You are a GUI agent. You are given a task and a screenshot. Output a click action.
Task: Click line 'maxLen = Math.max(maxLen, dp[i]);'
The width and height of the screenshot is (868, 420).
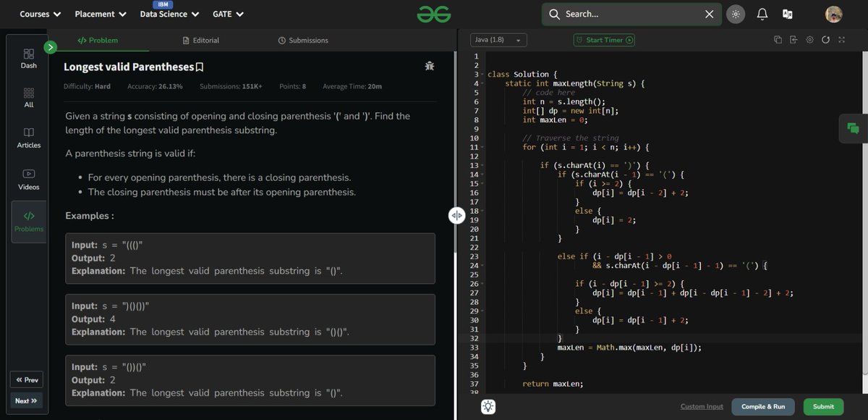click(629, 348)
